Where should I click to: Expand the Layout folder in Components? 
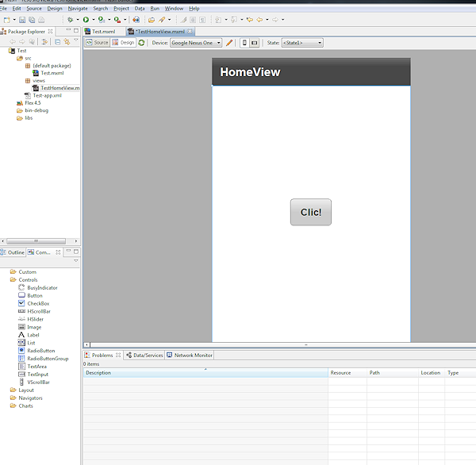26,390
